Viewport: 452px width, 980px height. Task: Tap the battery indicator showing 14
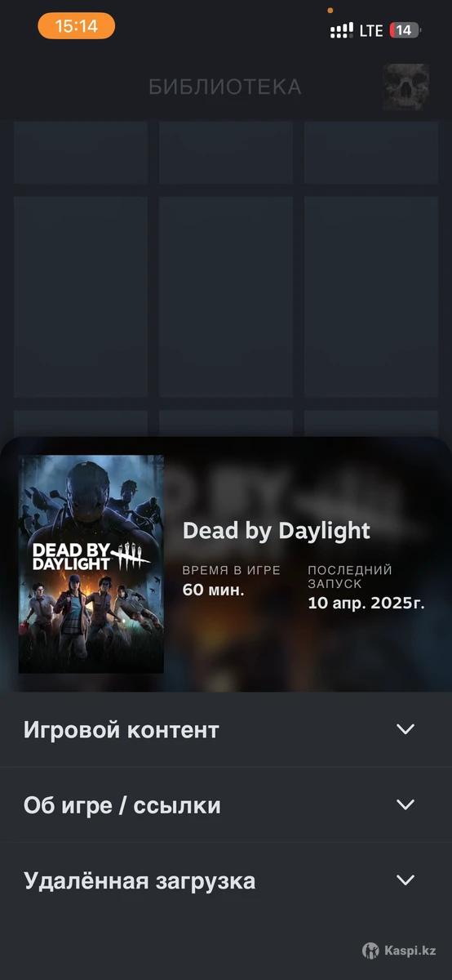406,30
